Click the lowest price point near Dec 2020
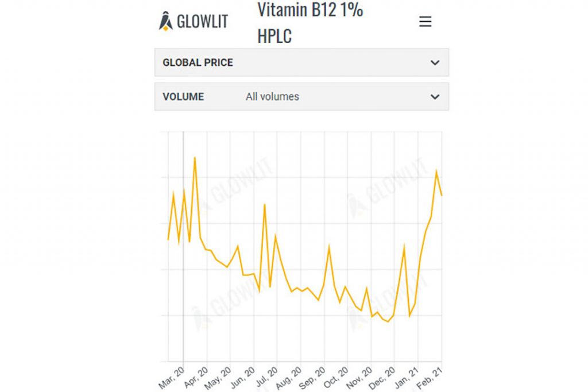This screenshot has width=588, height=392. pyautogui.click(x=388, y=321)
